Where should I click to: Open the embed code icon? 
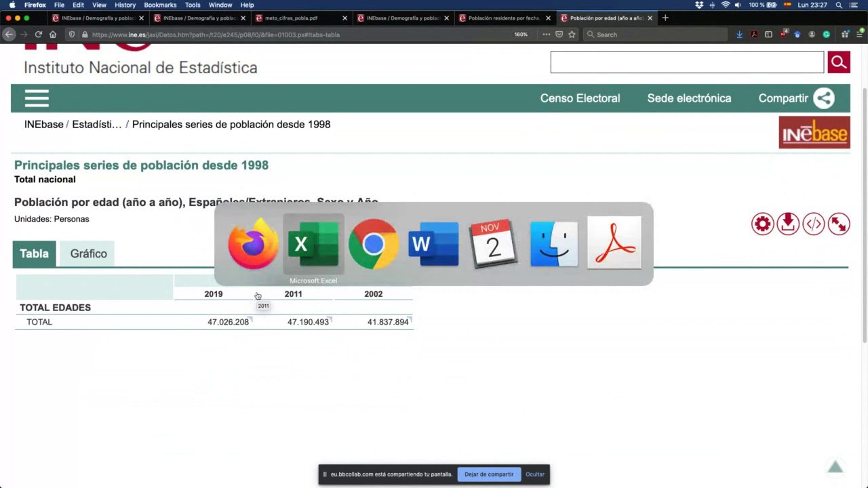pos(814,224)
